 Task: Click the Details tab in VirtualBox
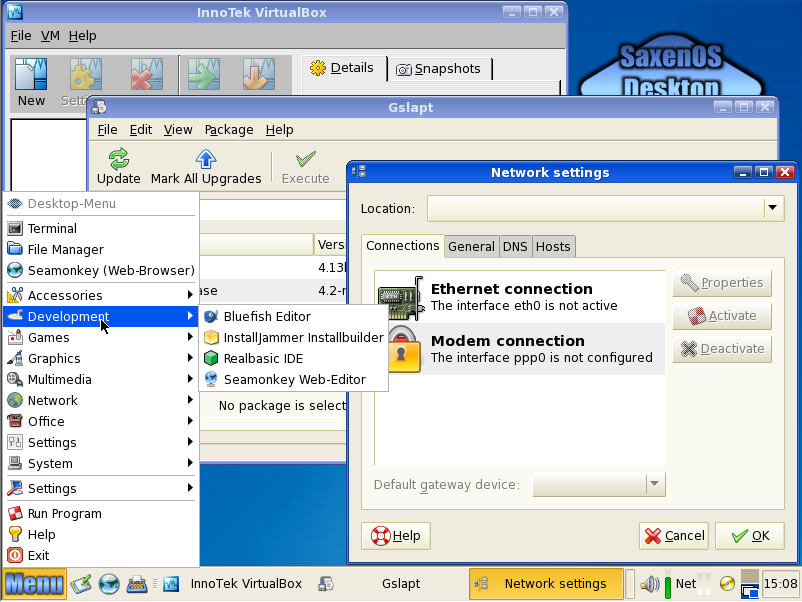[x=342, y=68]
